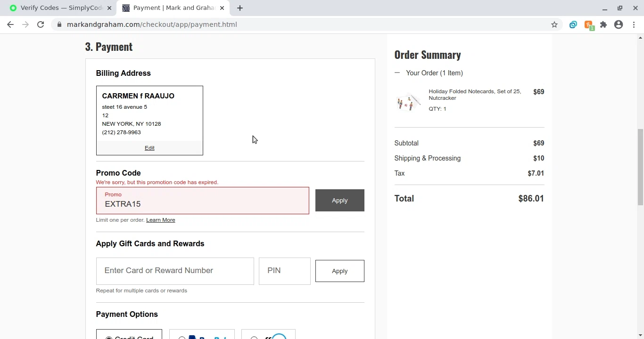
Task: Restore down the browser window
Action: 620,8
